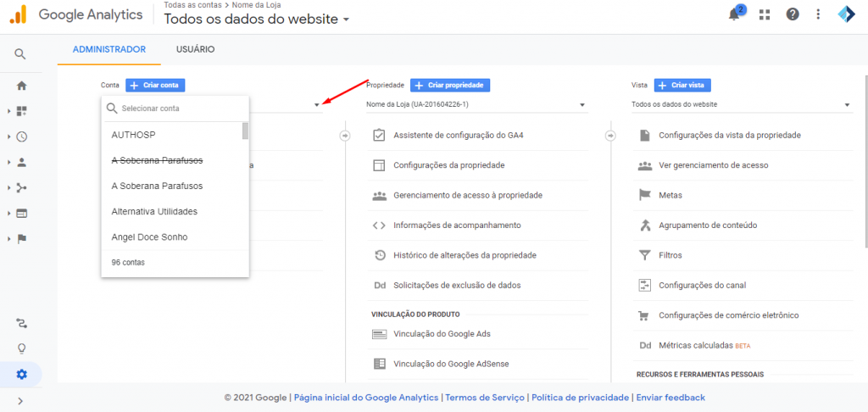The width and height of the screenshot is (868, 412).
Task: Open the vertical three-dot options menu
Action: pos(818,14)
